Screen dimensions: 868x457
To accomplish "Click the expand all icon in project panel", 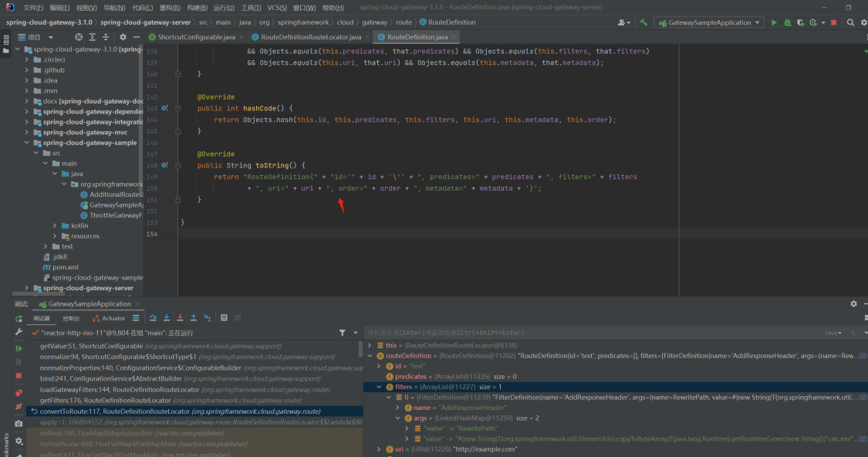I will point(93,37).
